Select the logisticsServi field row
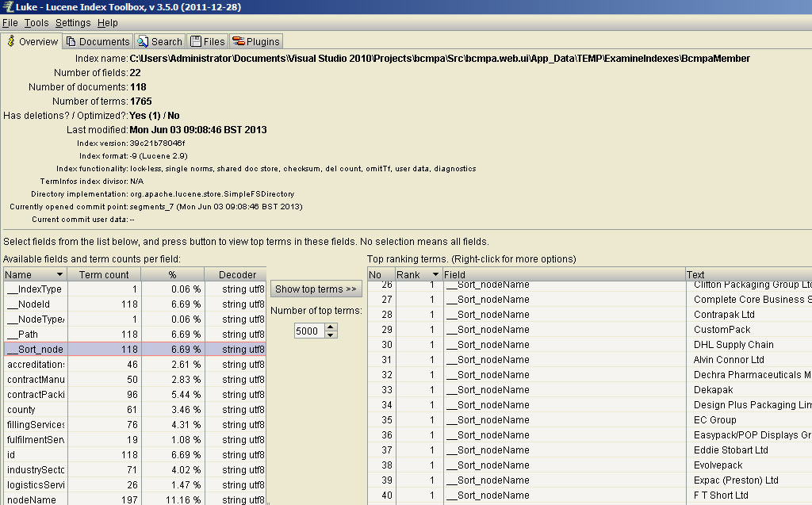This screenshot has width=812, height=505. coord(135,484)
